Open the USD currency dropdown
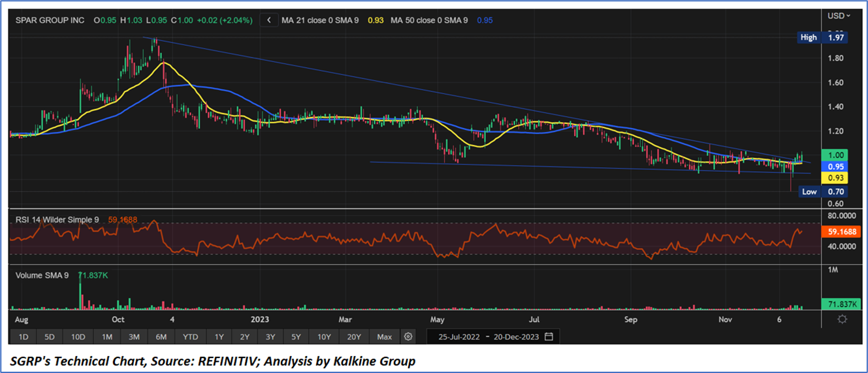The width and height of the screenshot is (868, 373). click(x=839, y=16)
